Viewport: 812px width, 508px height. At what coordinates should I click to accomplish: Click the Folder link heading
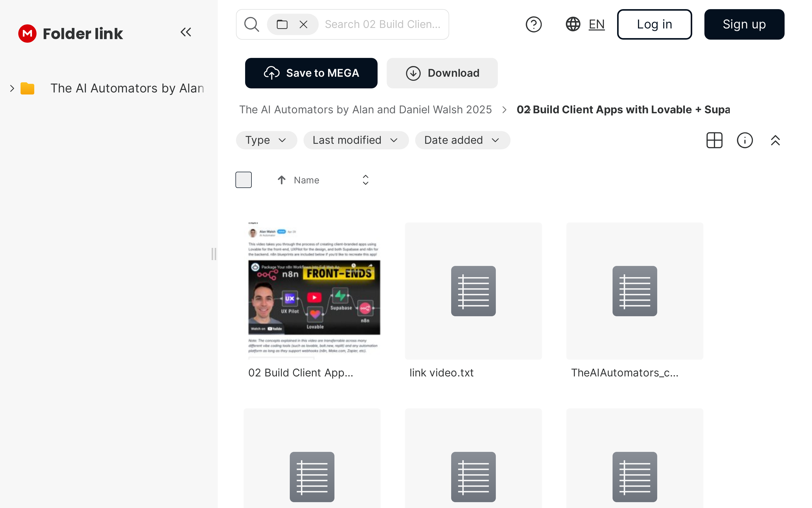click(x=83, y=34)
